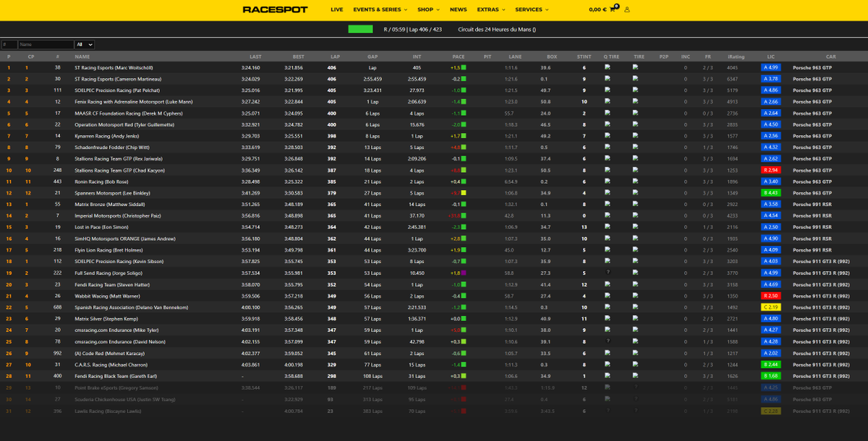Click Porsche 991 RSR for Lost in Pace
The width and height of the screenshot is (868, 441).
click(813, 227)
